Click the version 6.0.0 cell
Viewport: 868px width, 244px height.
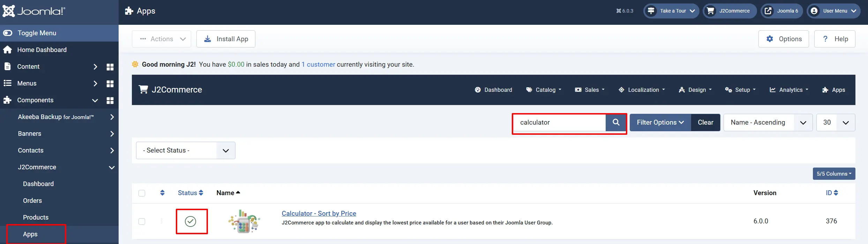point(761,221)
